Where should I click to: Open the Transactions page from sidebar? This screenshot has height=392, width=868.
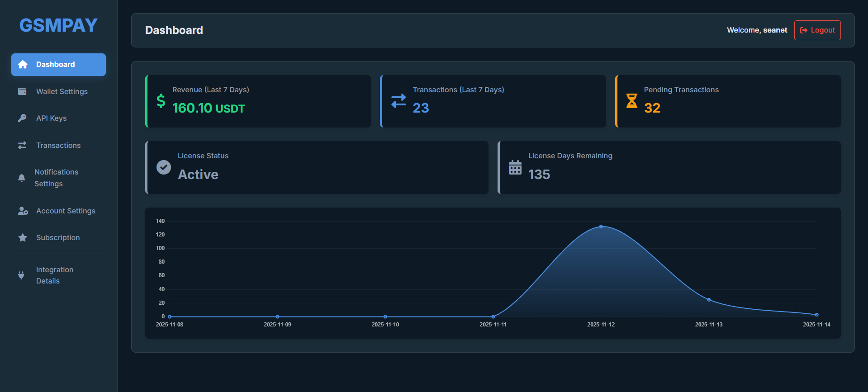[x=58, y=145]
